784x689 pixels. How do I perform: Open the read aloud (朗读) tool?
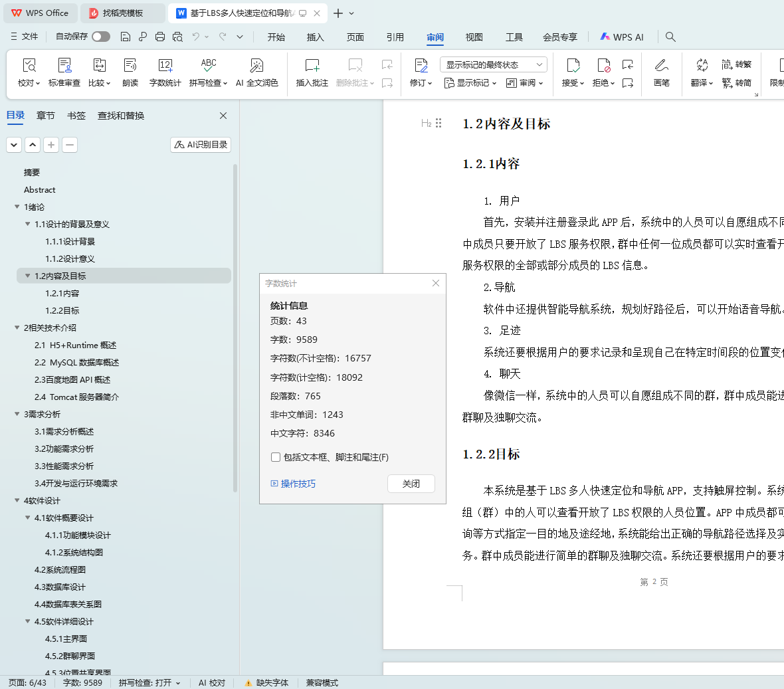click(x=130, y=66)
